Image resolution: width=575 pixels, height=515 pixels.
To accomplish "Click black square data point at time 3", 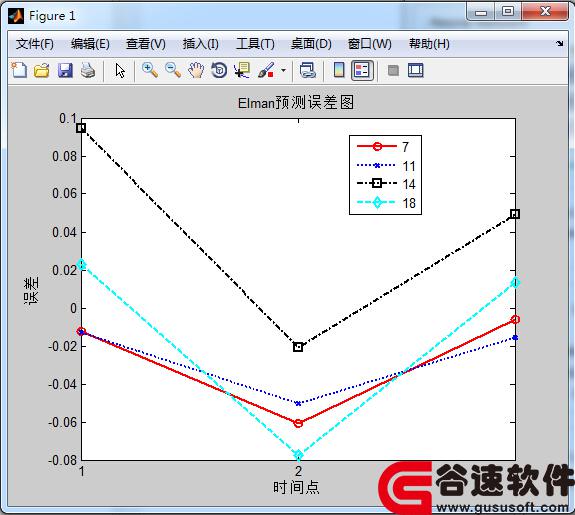I will 515,214.
